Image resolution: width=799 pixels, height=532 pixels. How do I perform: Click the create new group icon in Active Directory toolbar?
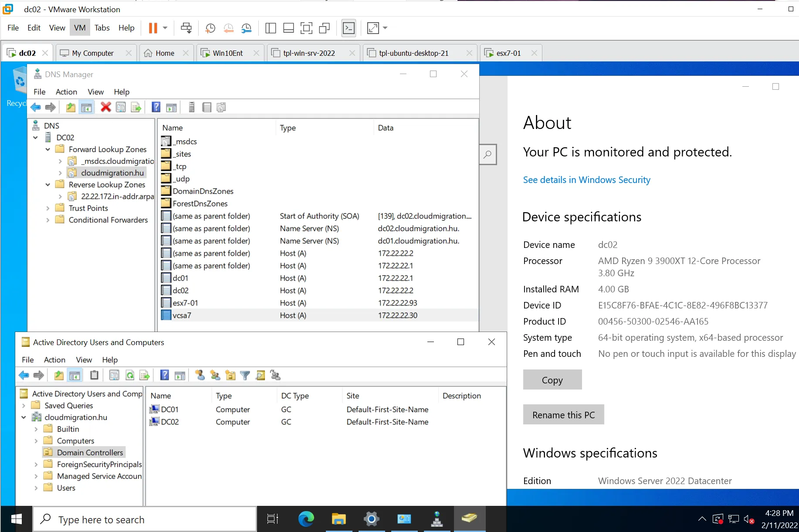coord(215,376)
